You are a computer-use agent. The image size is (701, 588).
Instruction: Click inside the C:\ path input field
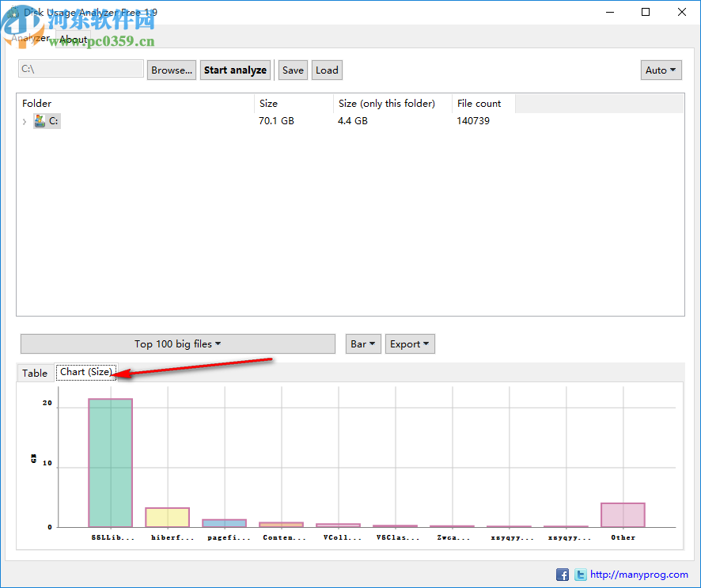pyautogui.click(x=80, y=69)
